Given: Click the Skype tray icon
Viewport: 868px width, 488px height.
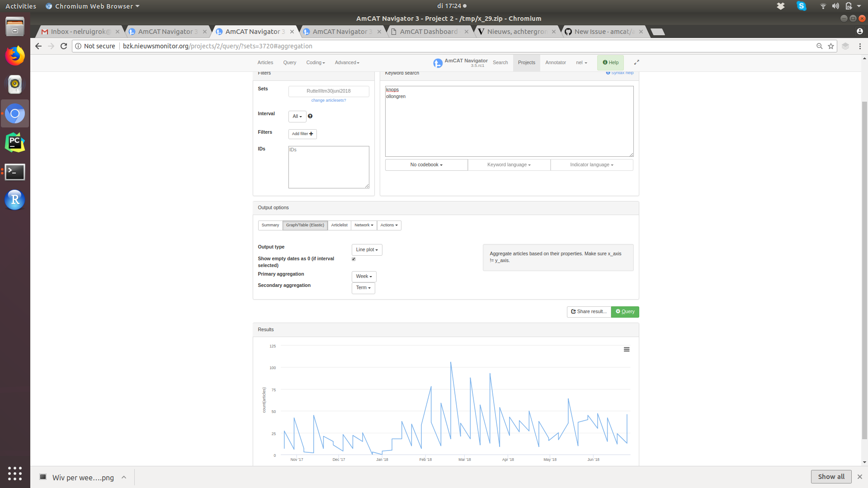Looking at the screenshot, I should click(802, 6).
